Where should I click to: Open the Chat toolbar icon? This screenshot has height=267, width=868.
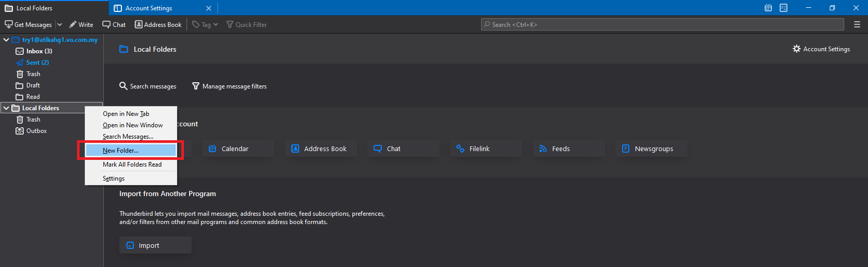tap(106, 24)
